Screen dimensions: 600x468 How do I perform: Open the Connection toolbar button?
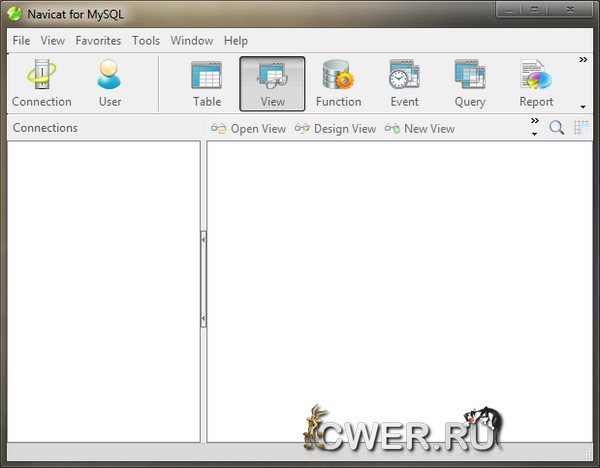pos(42,84)
